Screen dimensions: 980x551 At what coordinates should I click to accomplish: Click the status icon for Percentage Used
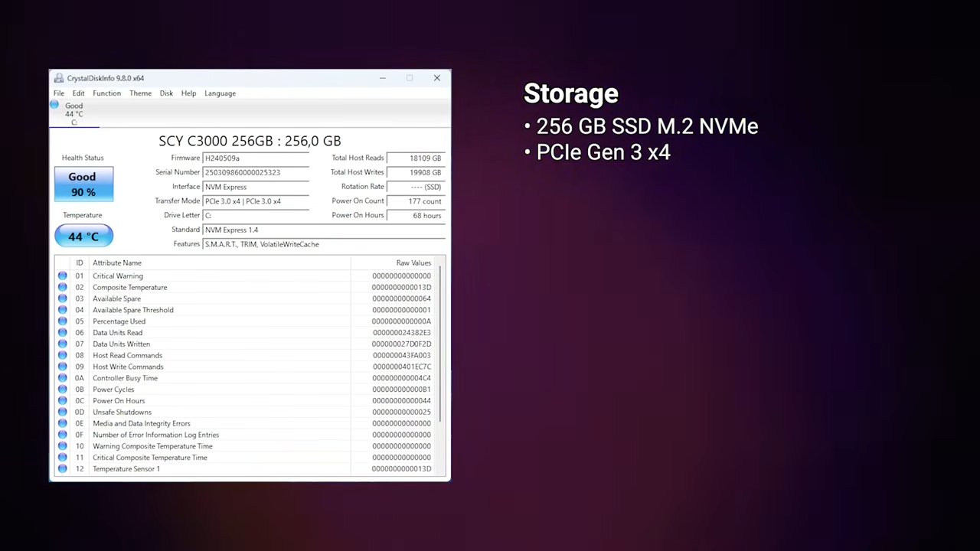[x=63, y=321]
